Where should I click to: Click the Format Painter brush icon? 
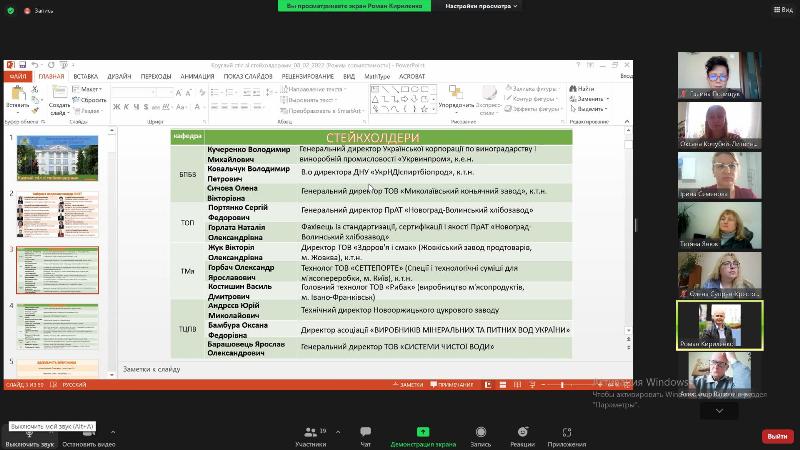[35, 110]
